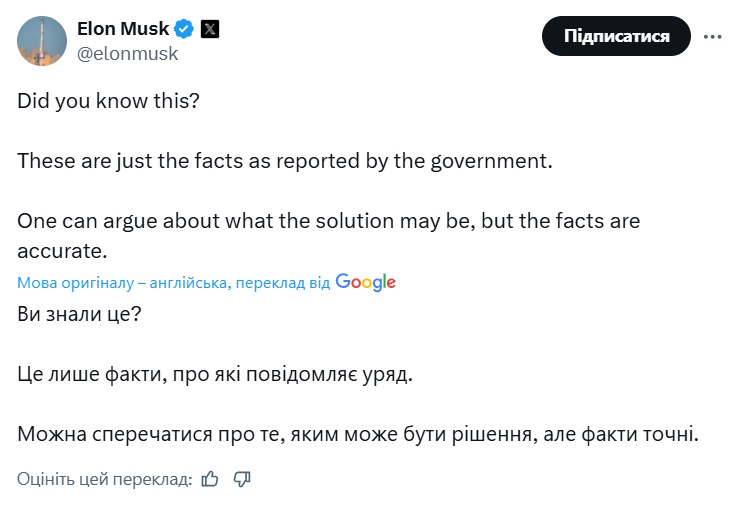The height and width of the screenshot is (506, 741).
Task: Click the thumbs up translation rating icon
Action: click(210, 480)
